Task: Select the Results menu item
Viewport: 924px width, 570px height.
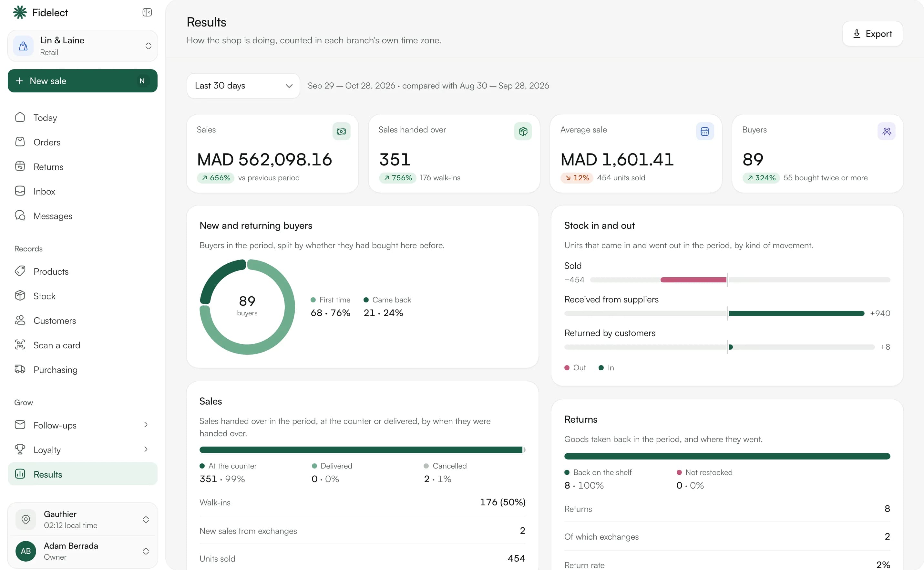Action: click(x=83, y=474)
